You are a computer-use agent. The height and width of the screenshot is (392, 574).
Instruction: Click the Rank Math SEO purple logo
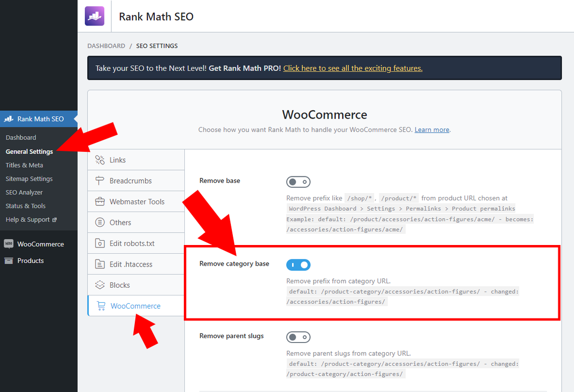click(x=95, y=16)
